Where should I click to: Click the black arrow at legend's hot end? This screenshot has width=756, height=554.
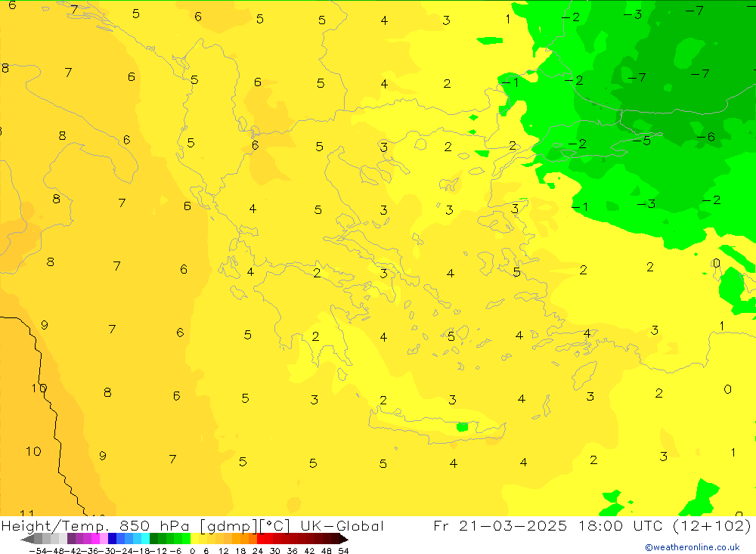(343, 539)
